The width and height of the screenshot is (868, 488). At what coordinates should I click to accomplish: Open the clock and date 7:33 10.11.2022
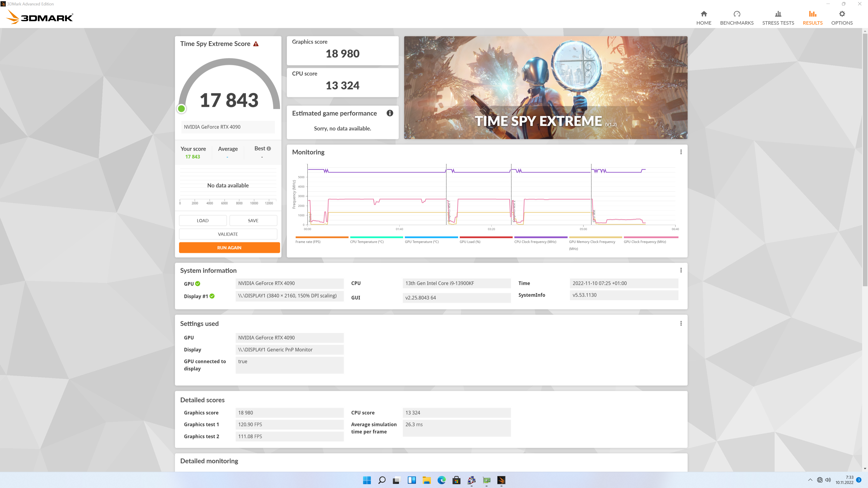(x=844, y=480)
